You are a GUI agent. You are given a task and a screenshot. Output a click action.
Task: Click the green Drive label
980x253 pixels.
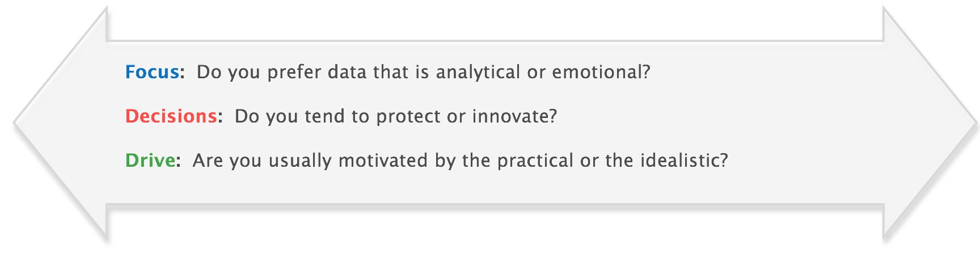pos(150,161)
